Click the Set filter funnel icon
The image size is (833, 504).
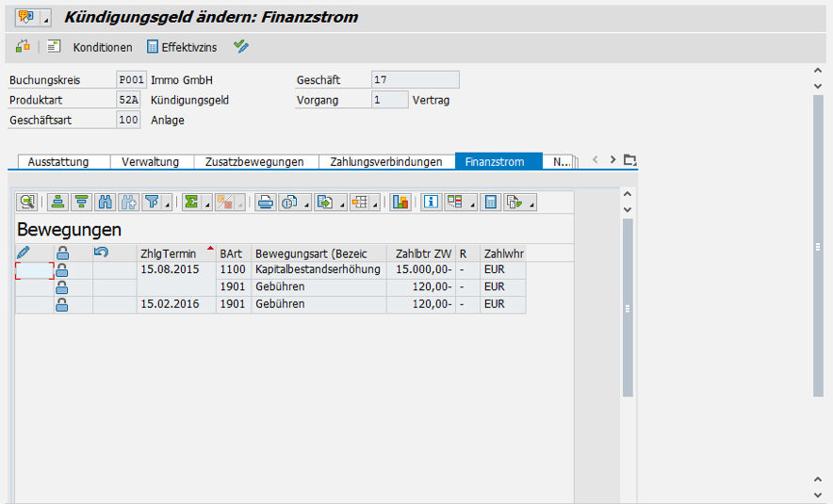click(152, 202)
